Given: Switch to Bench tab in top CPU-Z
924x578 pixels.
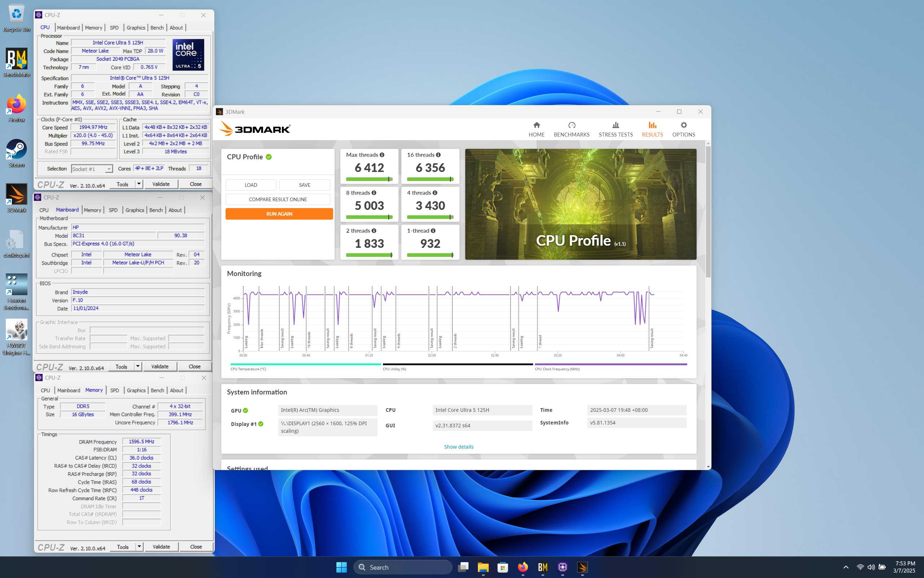Looking at the screenshot, I should pos(157,27).
